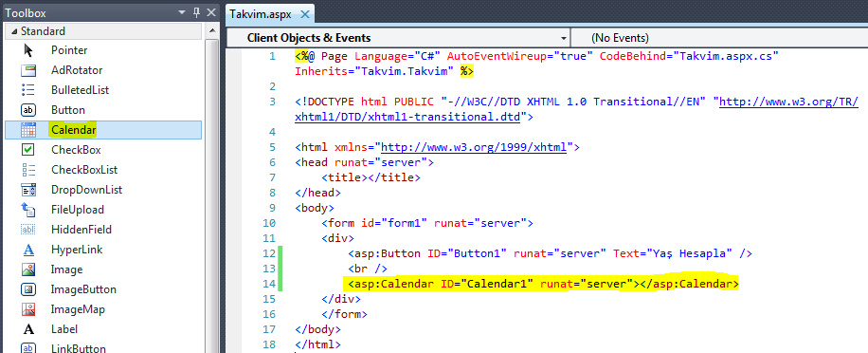Close the Takvim.aspx document tab
Image resolution: width=868 pixels, height=353 pixels.
coord(304,14)
